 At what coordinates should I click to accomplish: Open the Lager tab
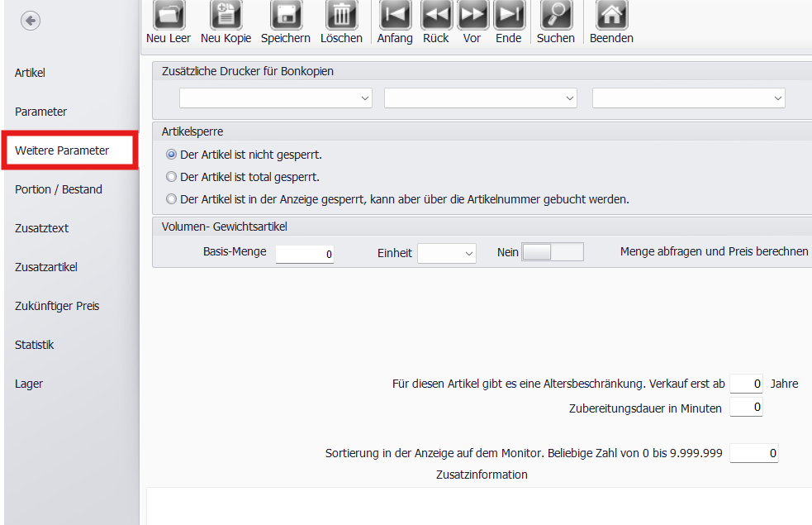29,384
